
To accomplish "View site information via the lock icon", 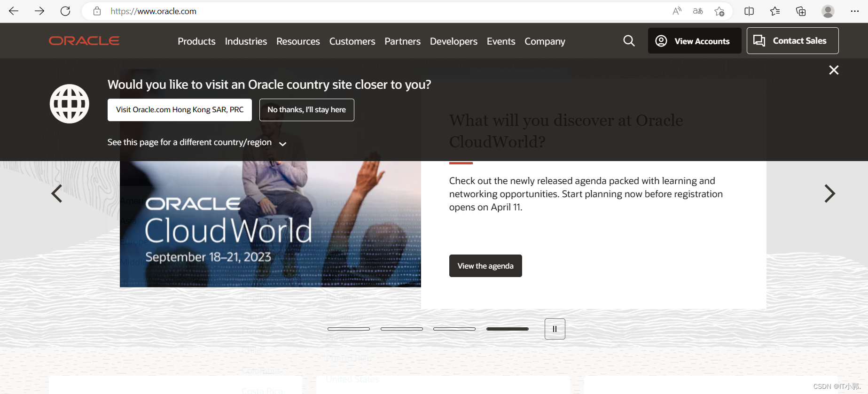I will pyautogui.click(x=97, y=11).
